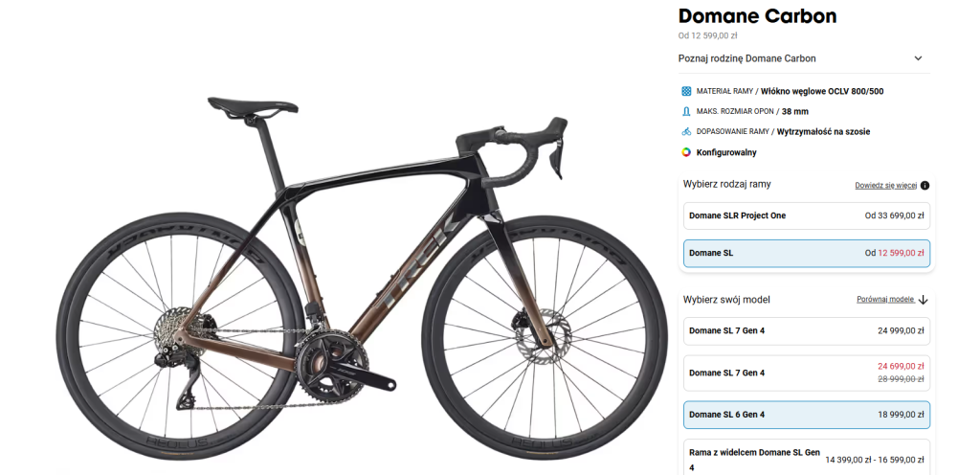Viewport: 980px width, 475px height.
Task: Open the Dowiedz się więcej link
Action: (885, 186)
